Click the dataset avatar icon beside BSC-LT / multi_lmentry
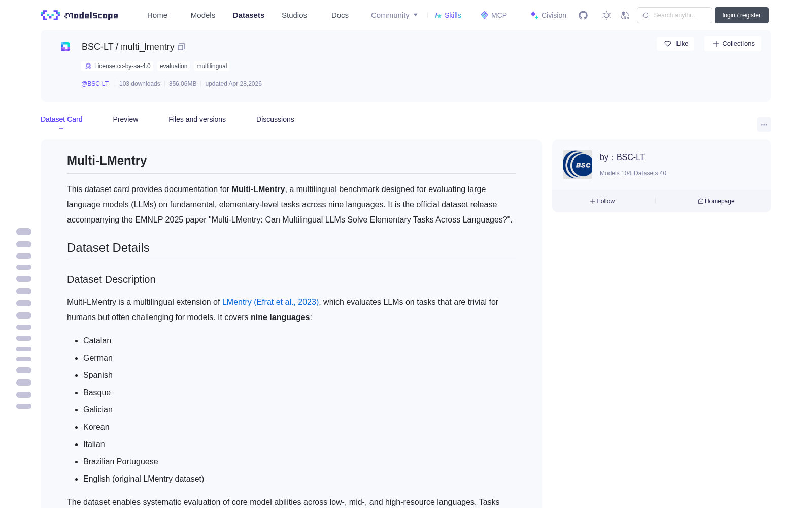 click(x=65, y=47)
